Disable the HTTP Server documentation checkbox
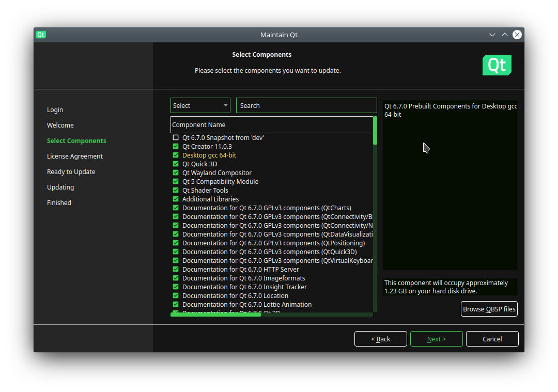558x392 pixels. 176,269
